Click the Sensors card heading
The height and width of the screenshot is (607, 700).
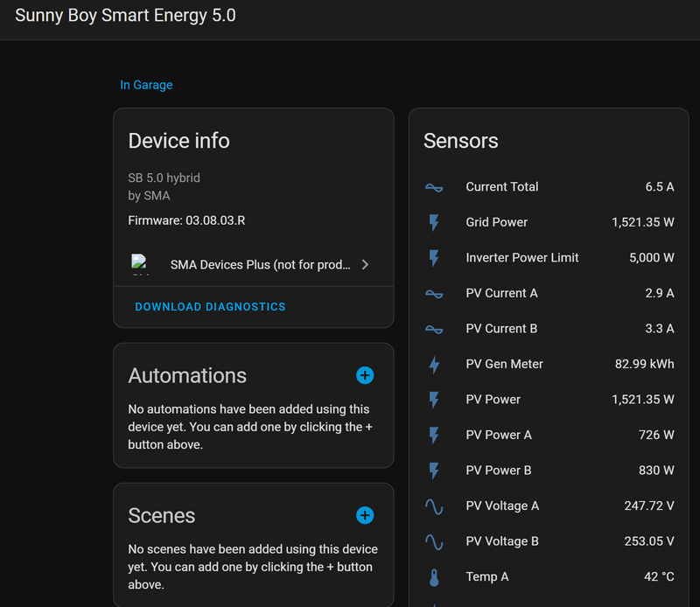coord(461,141)
